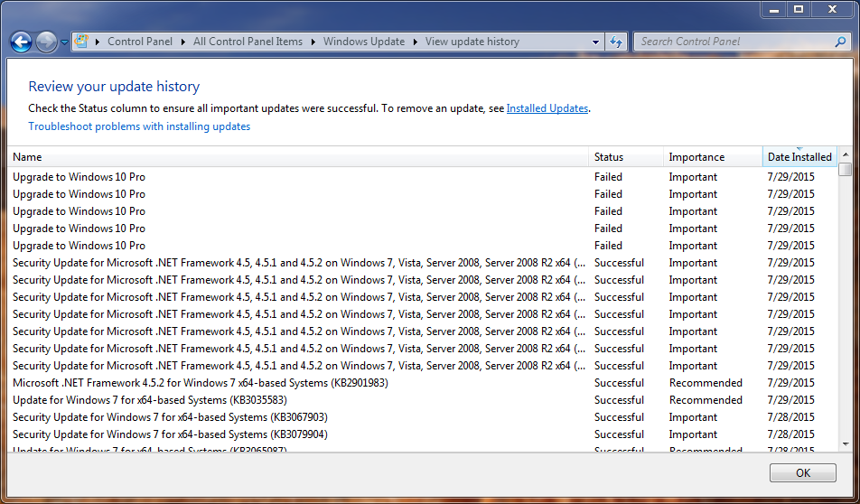Click 7/28/2015 date of KB3067903 row
This screenshot has width=860, height=504.
coord(791,417)
